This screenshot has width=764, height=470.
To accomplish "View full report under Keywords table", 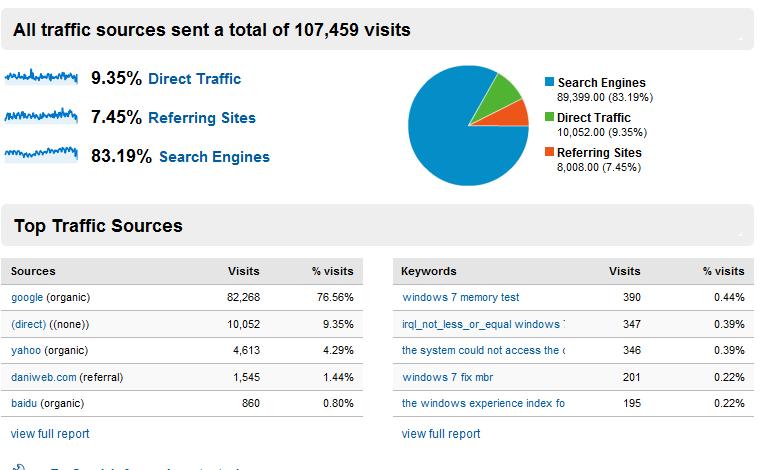I will [x=441, y=434].
